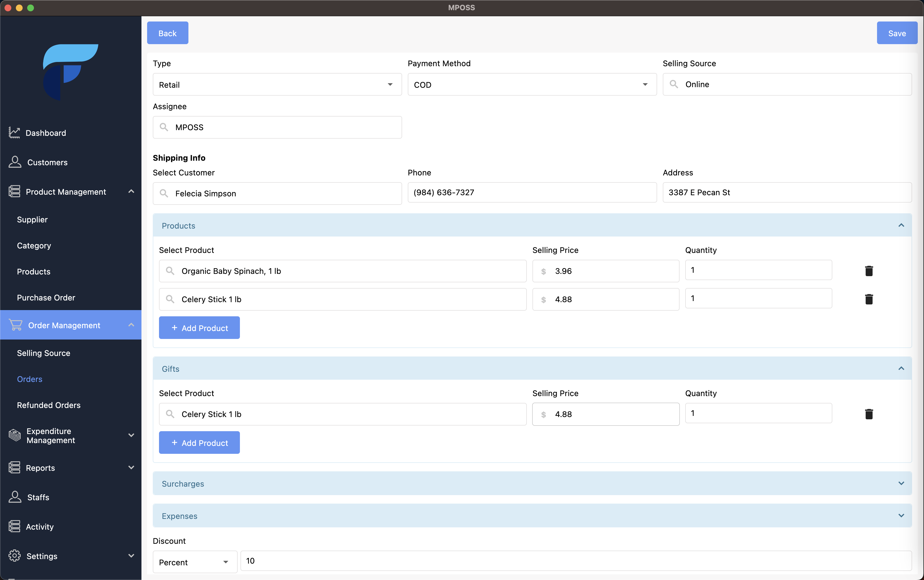Click the Order Management cart icon
Image resolution: width=924 pixels, height=580 pixels.
[16, 325]
